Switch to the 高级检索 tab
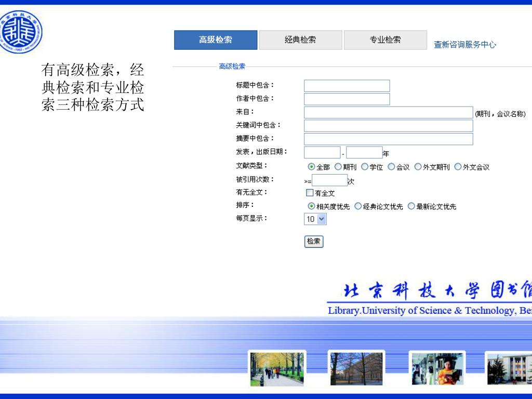The width and height of the screenshot is (532, 399). click(216, 39)
